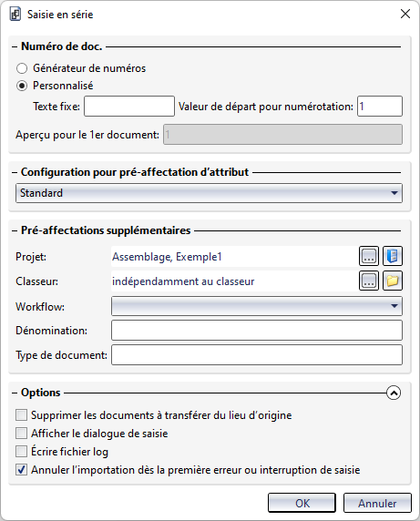Focus the Dénomination text field
420x521 pixels.
tap(257, 331)
